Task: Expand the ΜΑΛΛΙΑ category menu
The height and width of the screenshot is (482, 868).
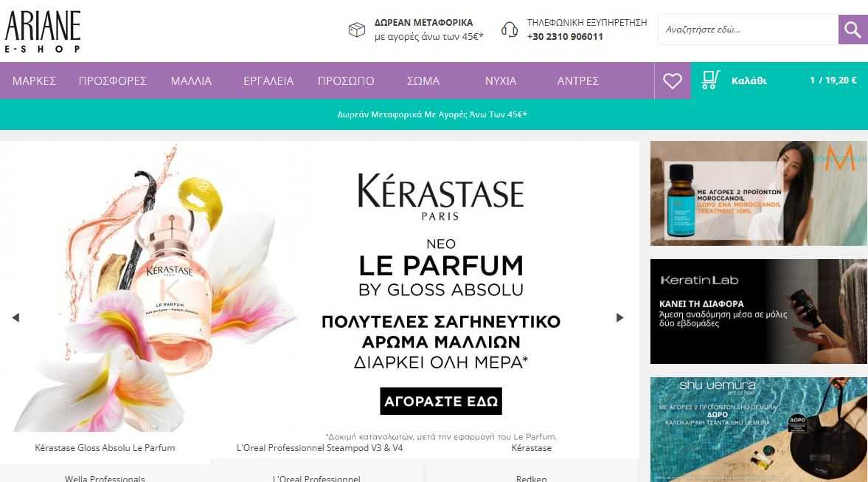Action: point(191,81)
